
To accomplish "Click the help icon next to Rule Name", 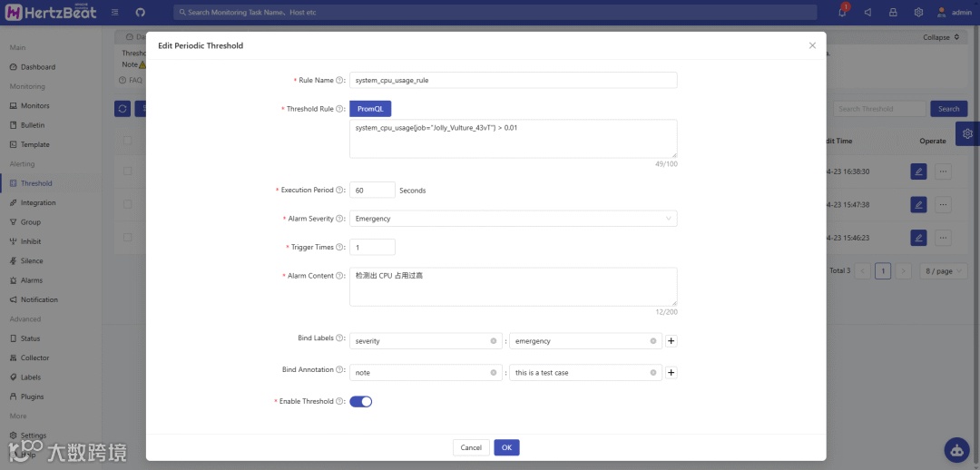I will 339,80.
